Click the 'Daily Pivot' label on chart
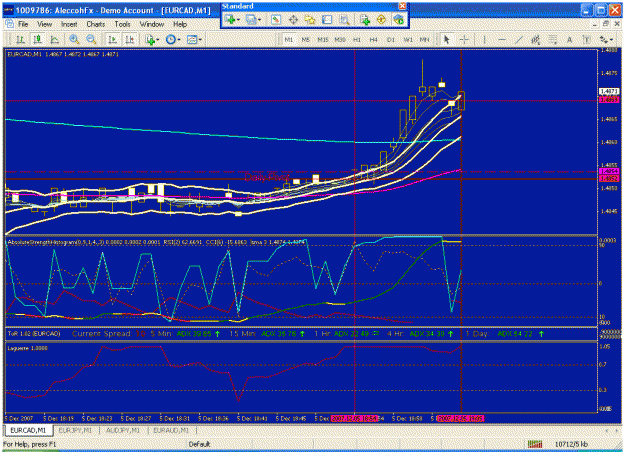 267,177
